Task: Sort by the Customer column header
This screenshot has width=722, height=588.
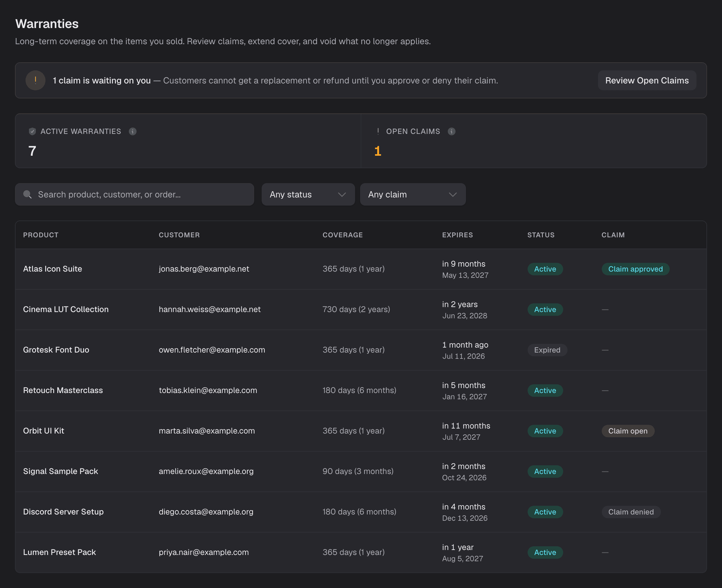Action: pos(179,235)
